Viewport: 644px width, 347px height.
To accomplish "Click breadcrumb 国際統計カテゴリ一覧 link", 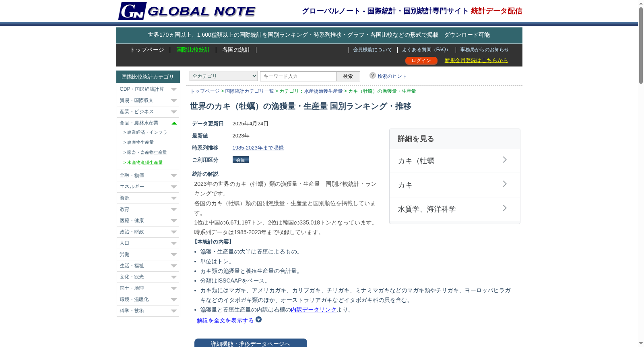I will [x=250, y=91].
